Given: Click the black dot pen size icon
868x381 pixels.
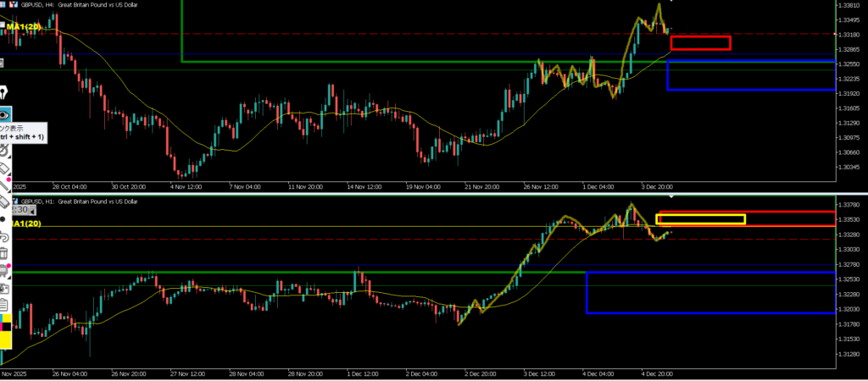Looking at the screenshot, I should click(x=3, y=218).
